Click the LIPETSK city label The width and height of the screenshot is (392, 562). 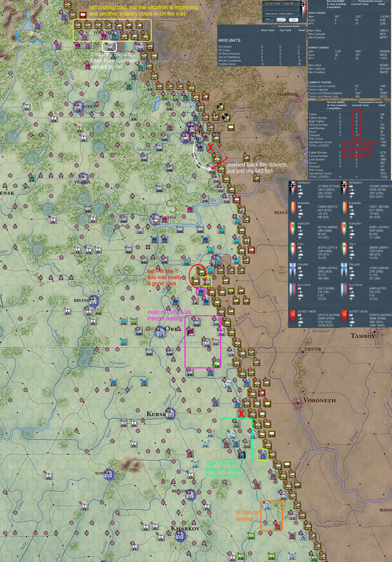coord(313,349)
